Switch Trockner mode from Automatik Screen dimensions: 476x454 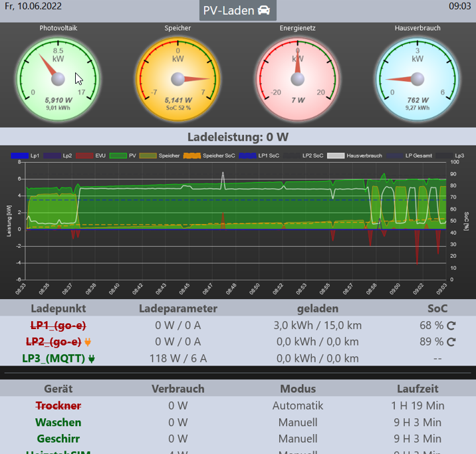click(297, 405)
